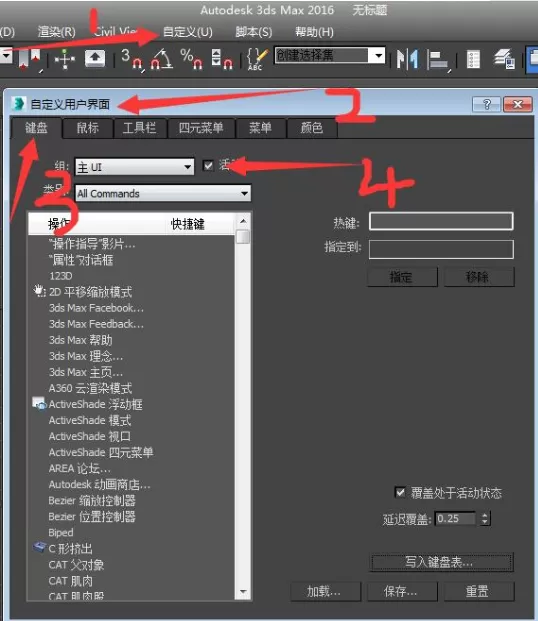This screenshot has width=538, height=621.
Task: Click the 延迟覆盖 spinner arrows
Action: 485,518
